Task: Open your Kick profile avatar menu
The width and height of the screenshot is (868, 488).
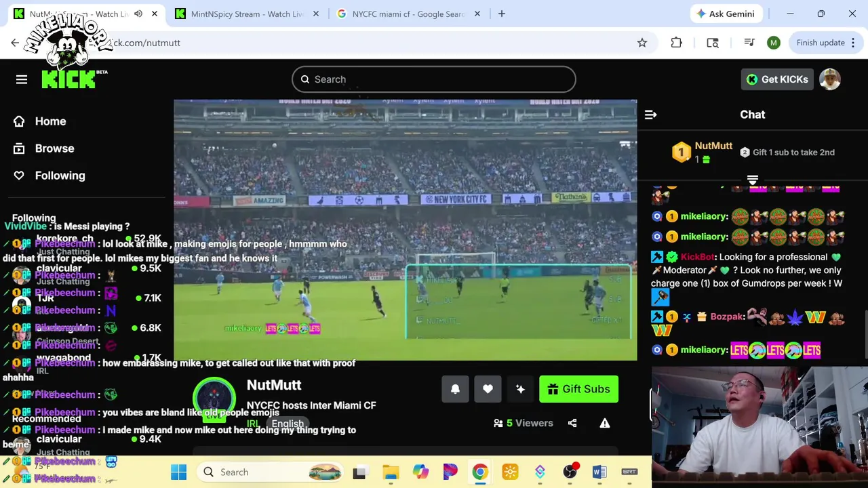Action: tap(830, 79)
